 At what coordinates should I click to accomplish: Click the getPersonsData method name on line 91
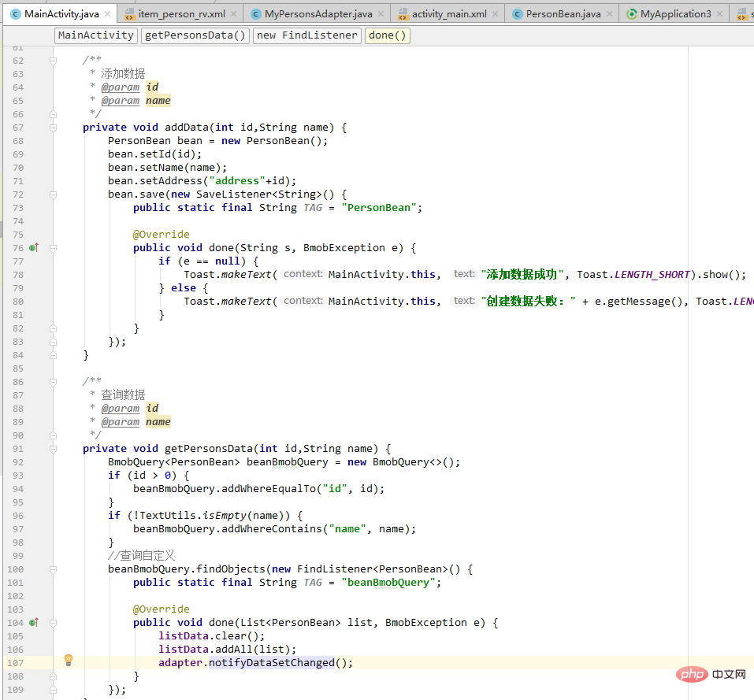coord(209,449)
